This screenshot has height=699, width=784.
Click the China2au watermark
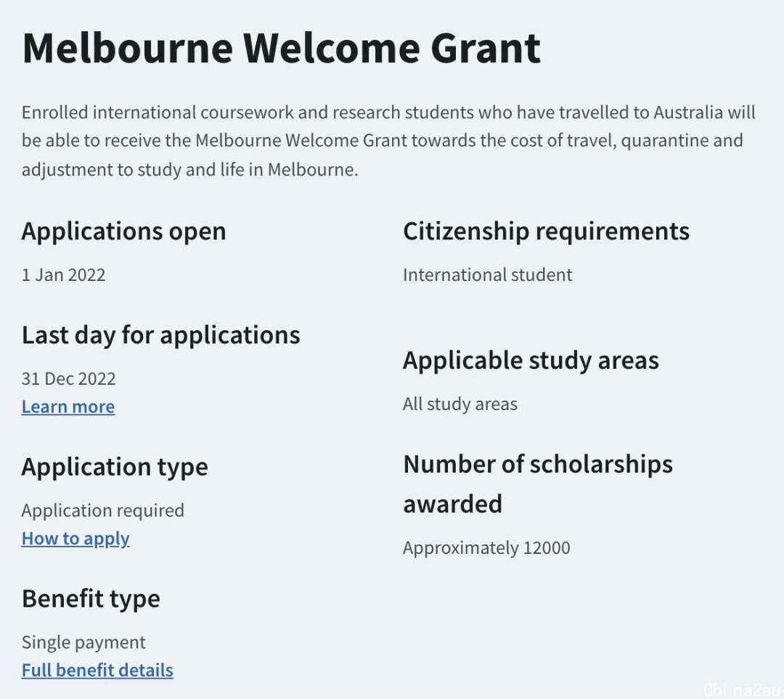click(742, 690)
